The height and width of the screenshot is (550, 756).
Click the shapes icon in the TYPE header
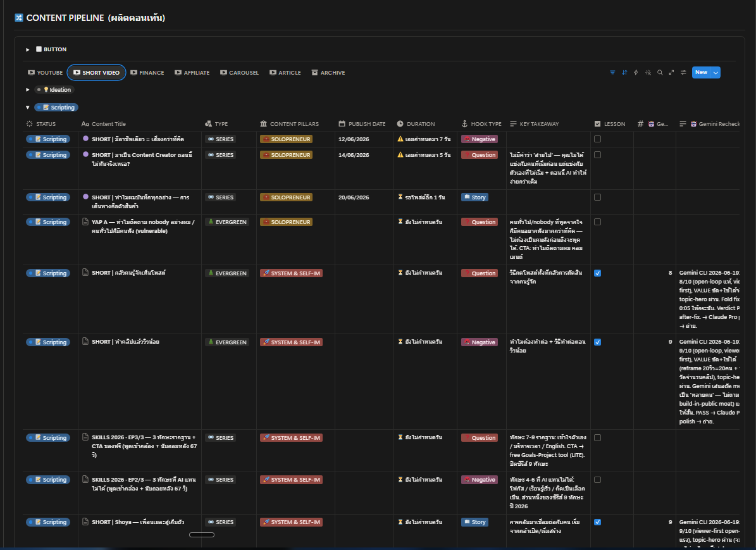208,124
